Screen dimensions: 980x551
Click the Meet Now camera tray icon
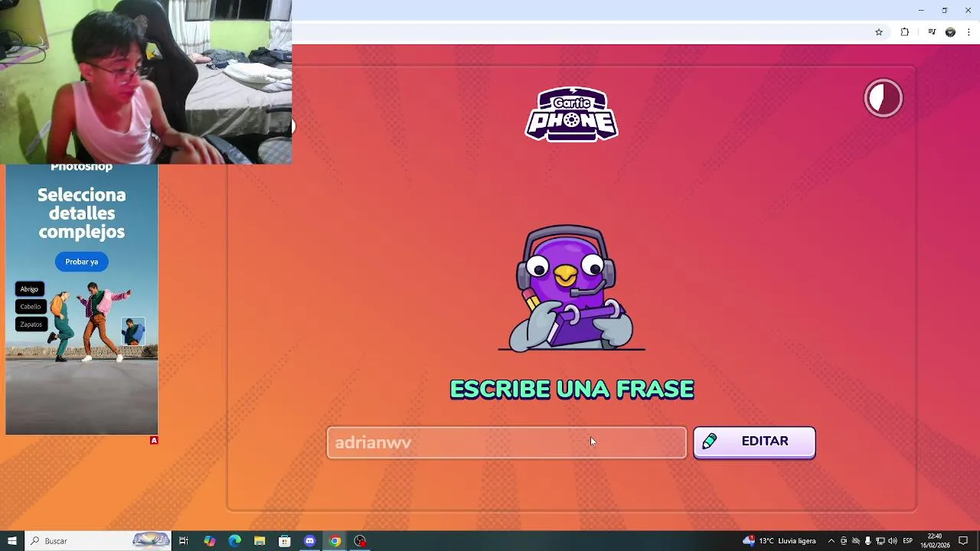[844, 541]
